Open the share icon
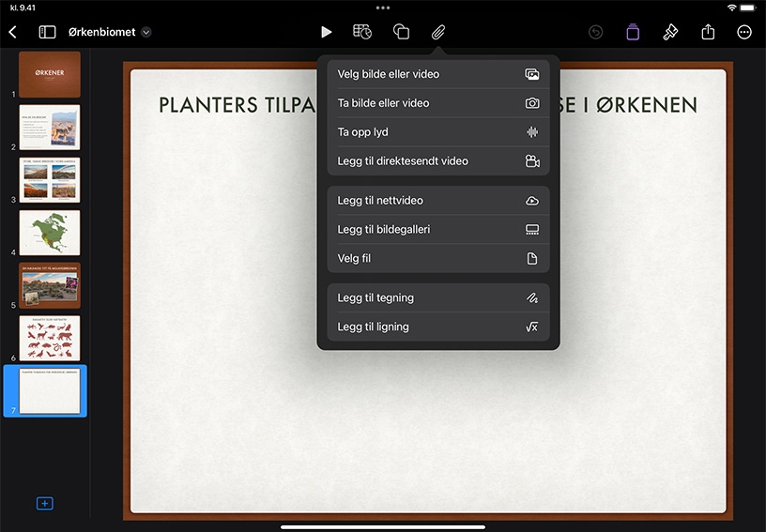 (x=708, y=32)
